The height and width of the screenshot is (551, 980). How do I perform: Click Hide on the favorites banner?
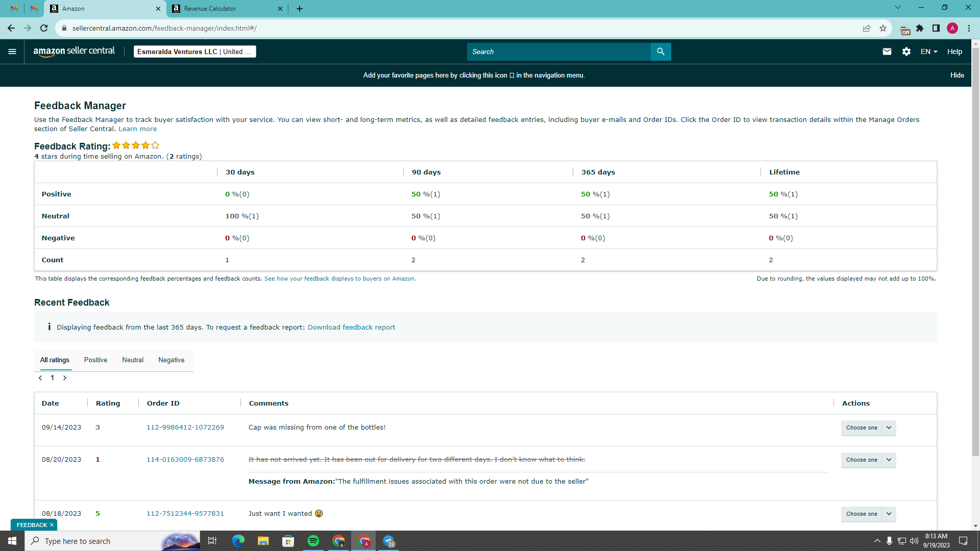tap(957, 76)
